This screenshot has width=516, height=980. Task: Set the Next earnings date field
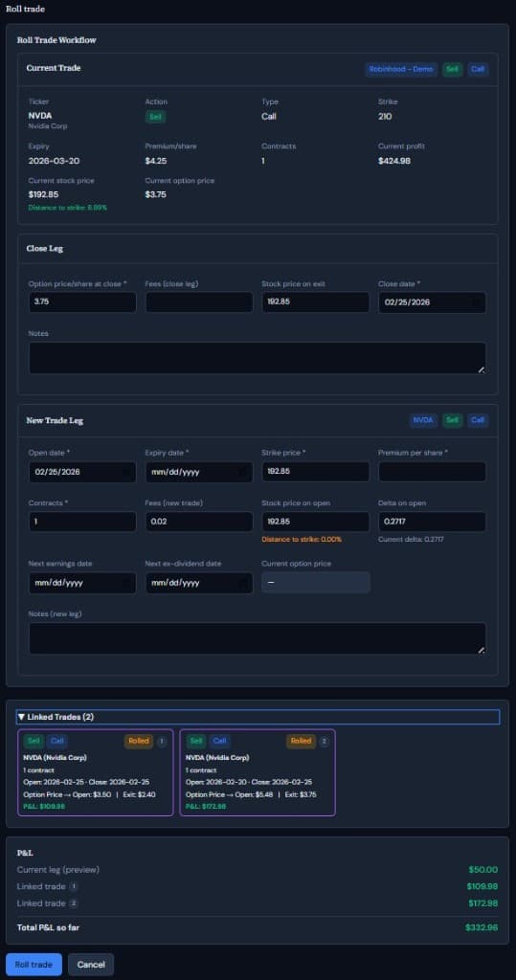coord(82,583)
